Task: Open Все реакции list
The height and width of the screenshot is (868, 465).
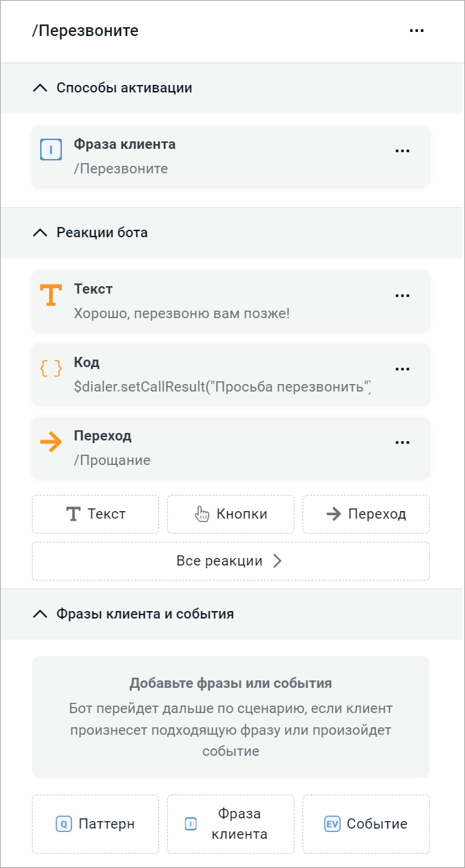Action: pyautogui.click(x=230, y=561)
